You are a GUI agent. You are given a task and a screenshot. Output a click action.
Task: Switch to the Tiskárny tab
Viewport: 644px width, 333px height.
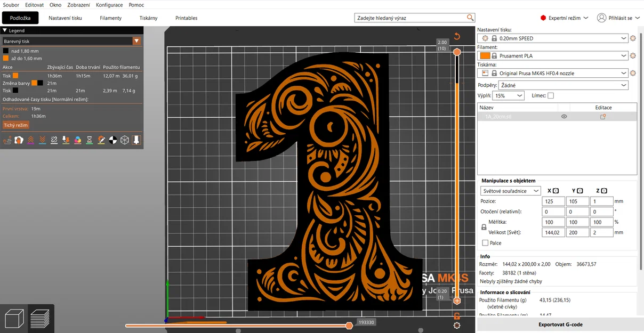point(148,18)
